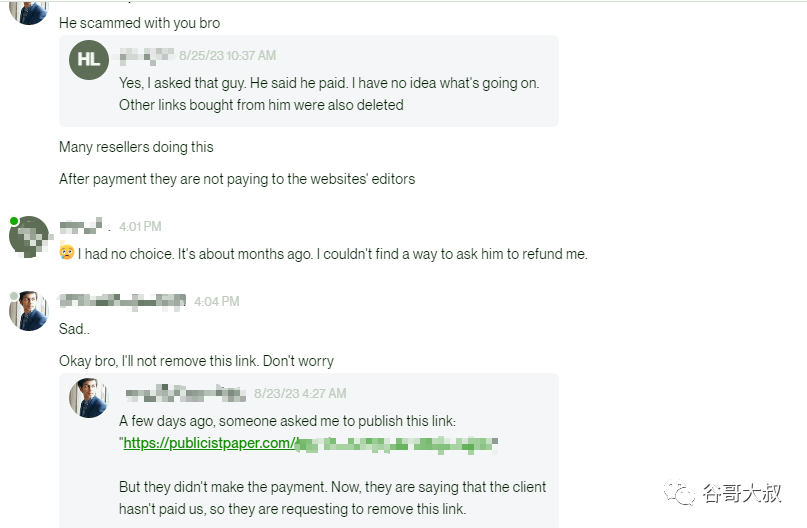The width and height of the screenshot is (807, 528).
Task: Click the blurred username next to 4:01 PM
Action: pyautogui.click(x=81, y=226)
